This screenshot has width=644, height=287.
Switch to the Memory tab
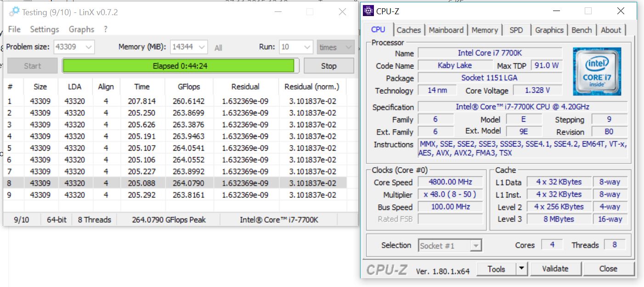coord(485,30)
